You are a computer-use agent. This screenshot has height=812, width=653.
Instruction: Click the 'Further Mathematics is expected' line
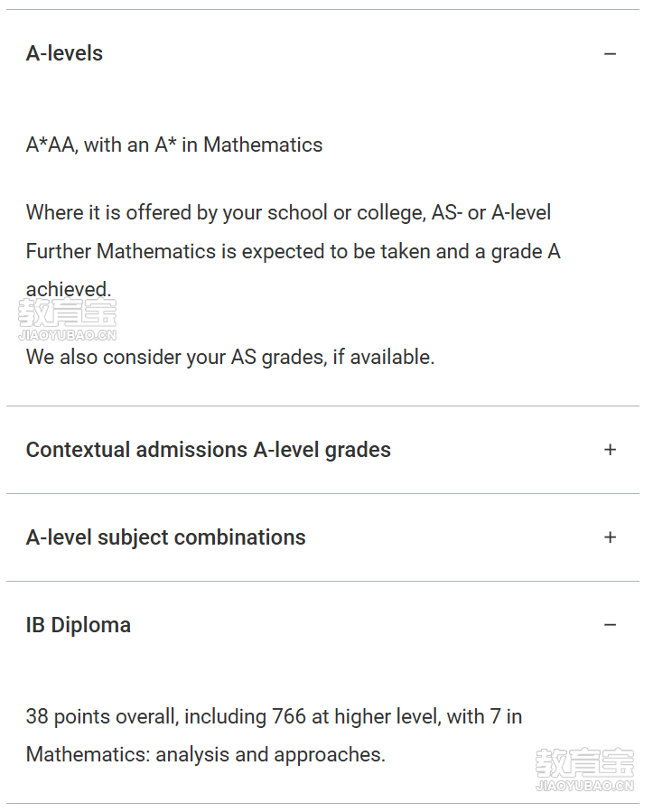294,252
